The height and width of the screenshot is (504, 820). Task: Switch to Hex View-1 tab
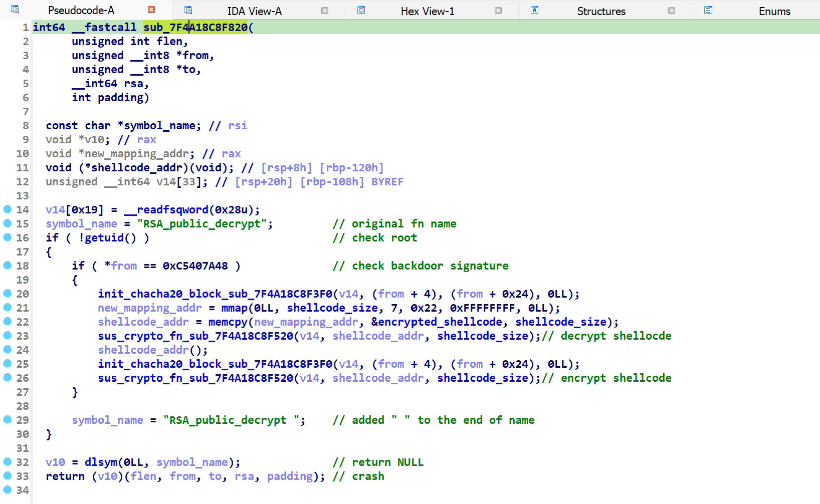[428, 11]
